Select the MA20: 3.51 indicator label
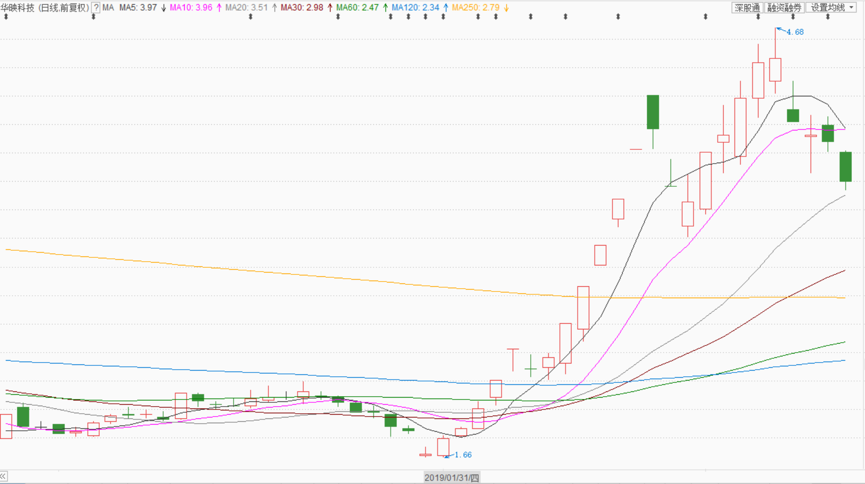Screen dimensions: 865x484 tap(247, 8)
